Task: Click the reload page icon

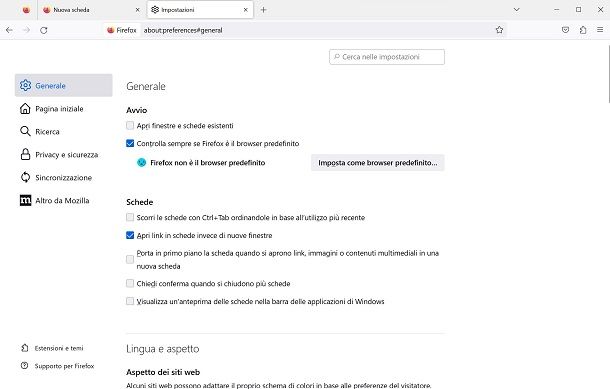Action: pyautogui.click(x=44, y=30)
